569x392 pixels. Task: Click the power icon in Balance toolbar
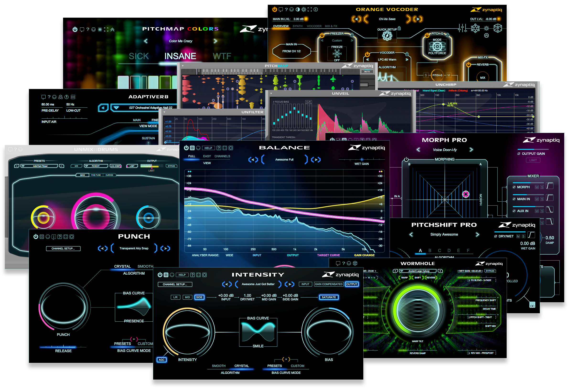(186, 148)
